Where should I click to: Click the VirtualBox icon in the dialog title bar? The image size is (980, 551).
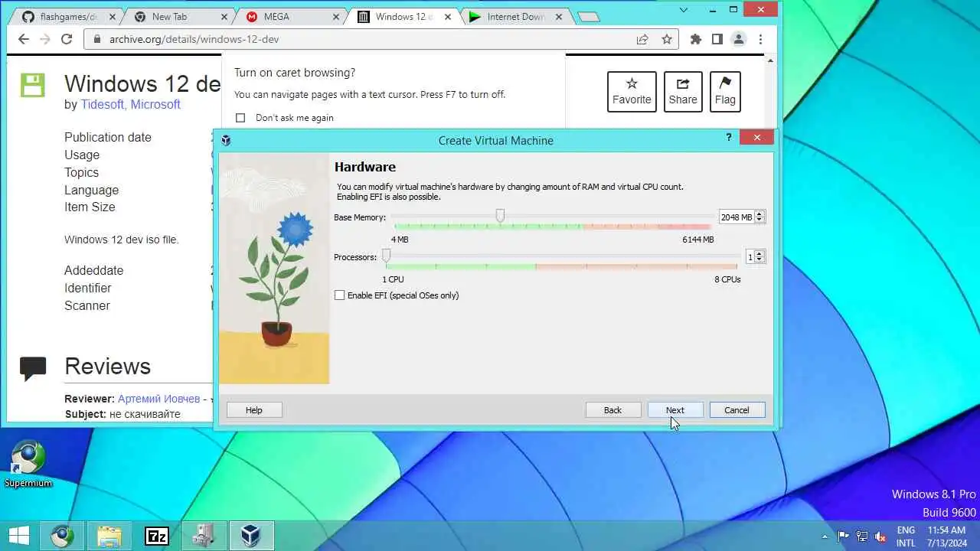tap(226, 140)
